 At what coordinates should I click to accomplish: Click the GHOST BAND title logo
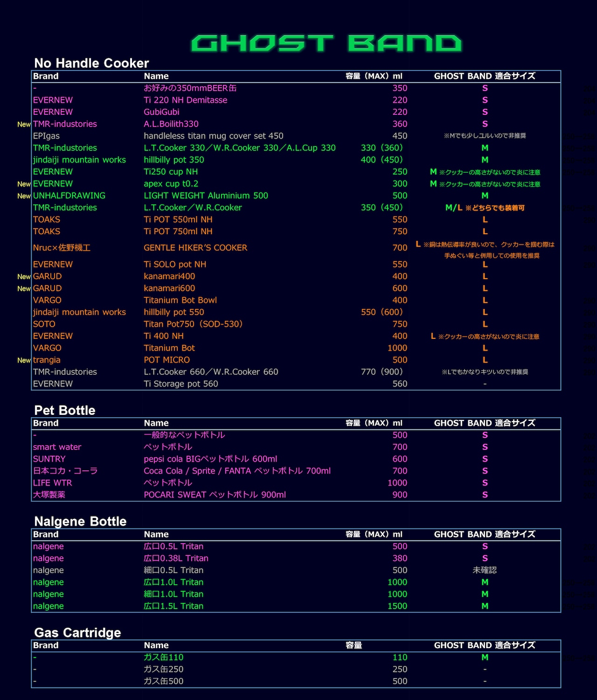326,43
